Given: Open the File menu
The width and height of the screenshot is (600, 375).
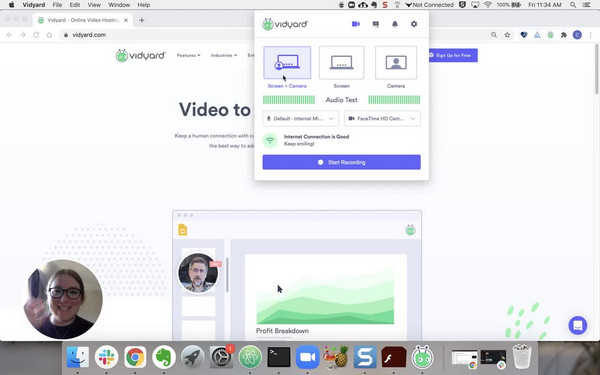Looking at the screenshot, I should click(x=57, y=5).
